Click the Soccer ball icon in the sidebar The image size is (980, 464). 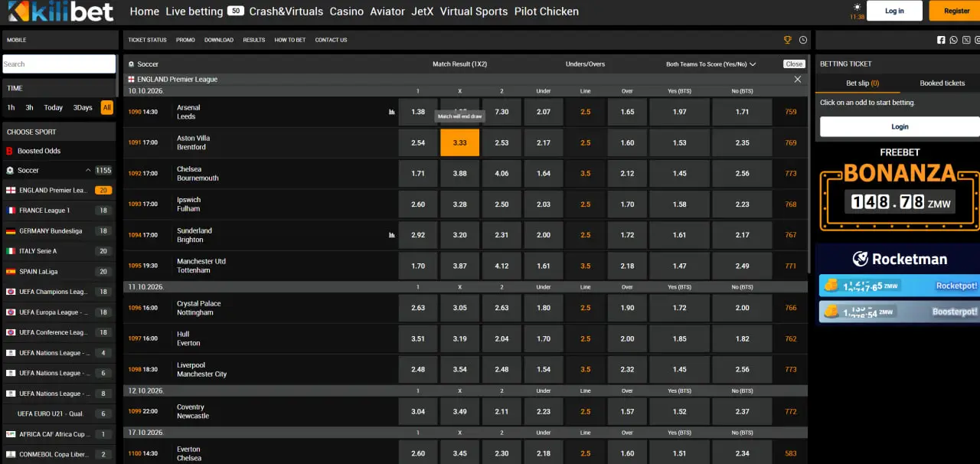click(10, 170)
